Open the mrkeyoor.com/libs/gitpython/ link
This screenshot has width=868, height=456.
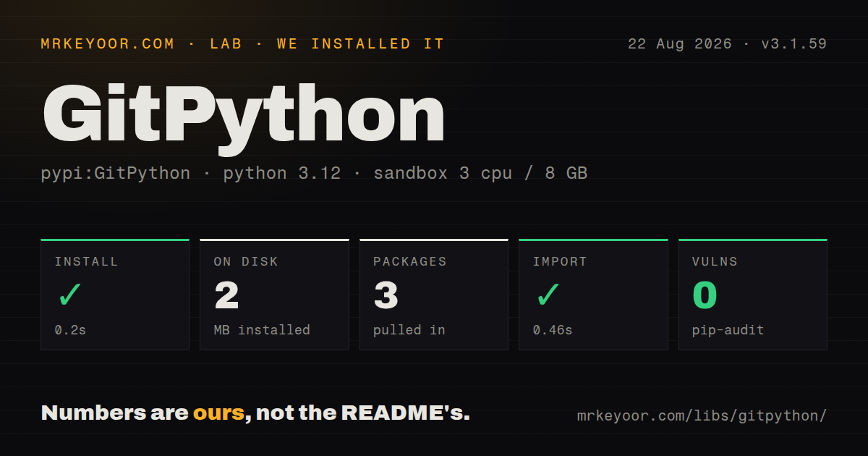tap(702, 416)
